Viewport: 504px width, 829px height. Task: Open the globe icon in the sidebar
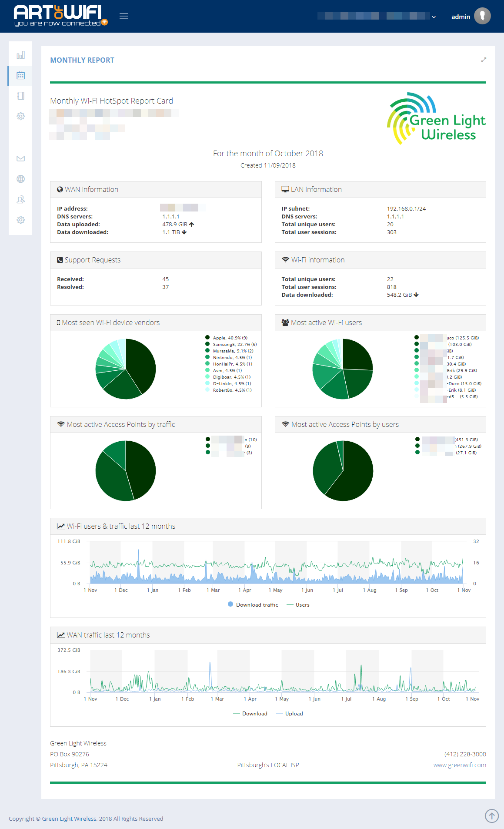(x=20, y=179)
